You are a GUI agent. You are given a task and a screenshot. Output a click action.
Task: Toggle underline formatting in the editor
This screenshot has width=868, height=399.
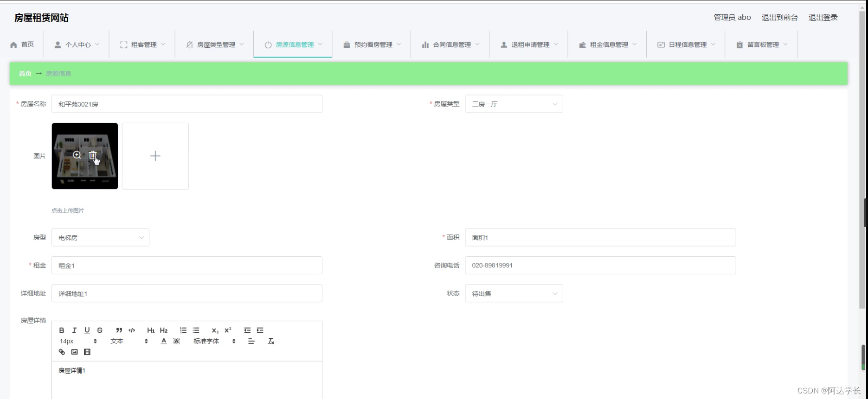tap(87, 330)
